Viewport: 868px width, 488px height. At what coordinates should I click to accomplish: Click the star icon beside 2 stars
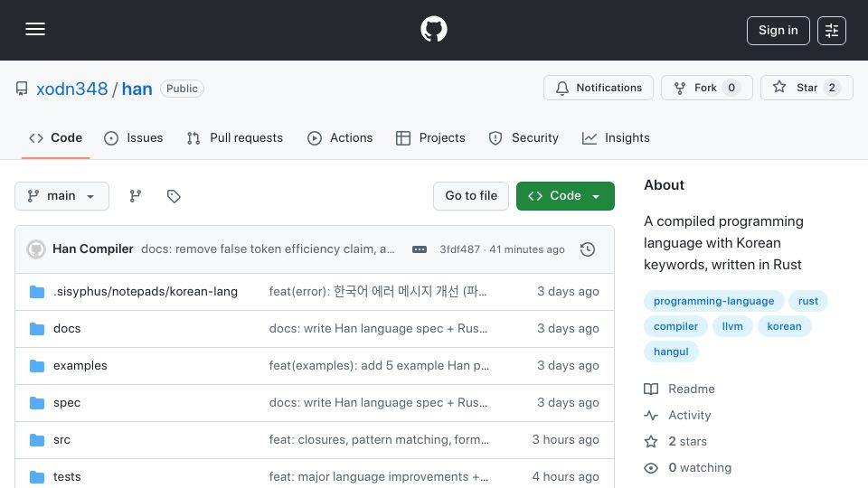click(x=651, y=442)
